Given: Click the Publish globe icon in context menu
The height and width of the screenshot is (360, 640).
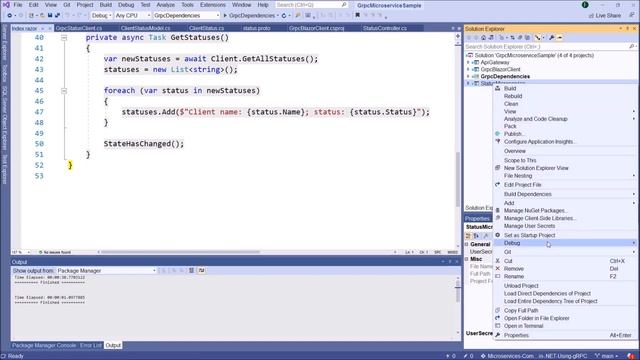Looking at the screenshot, I should (498, 133).
